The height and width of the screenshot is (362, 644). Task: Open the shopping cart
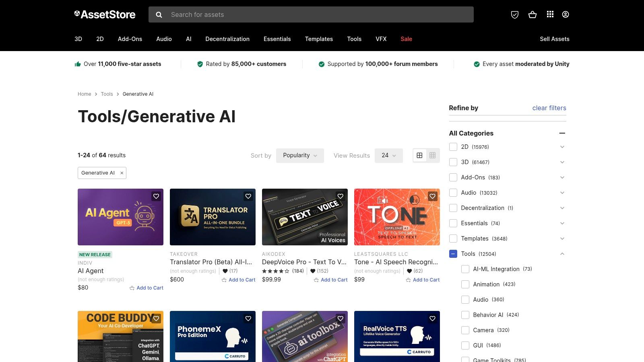tap(533, 14)
